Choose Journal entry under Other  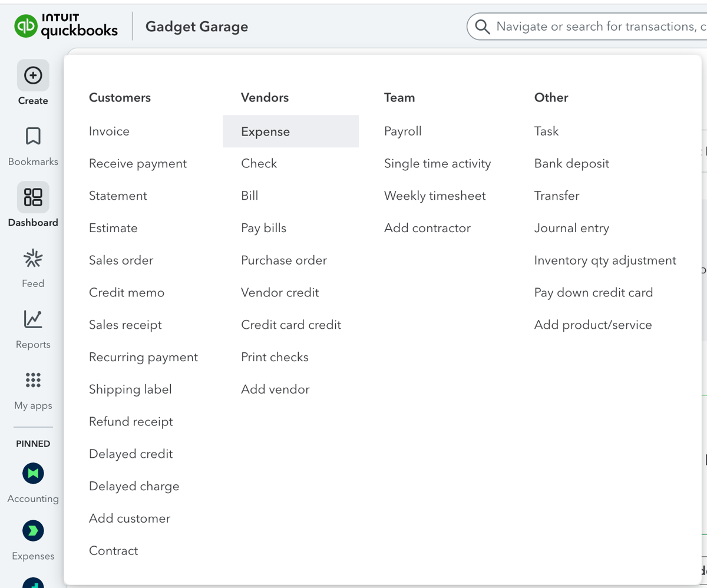[x=571, y=228]
